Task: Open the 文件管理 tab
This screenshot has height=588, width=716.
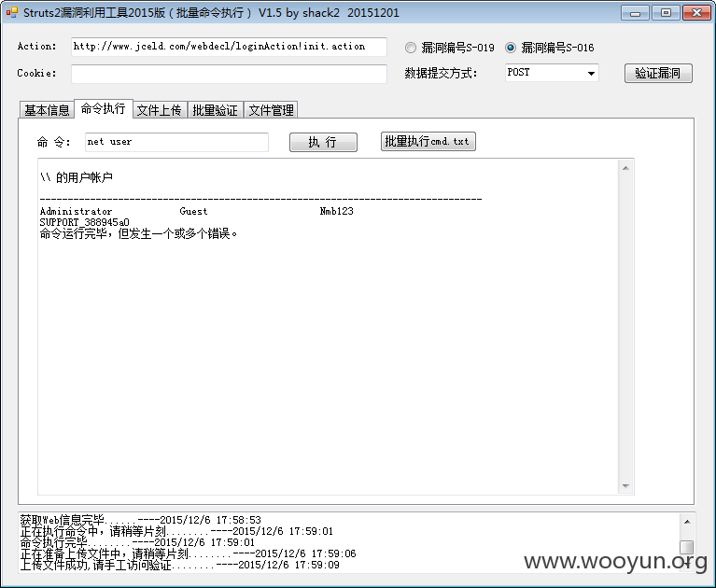Action: click(272, 110)
